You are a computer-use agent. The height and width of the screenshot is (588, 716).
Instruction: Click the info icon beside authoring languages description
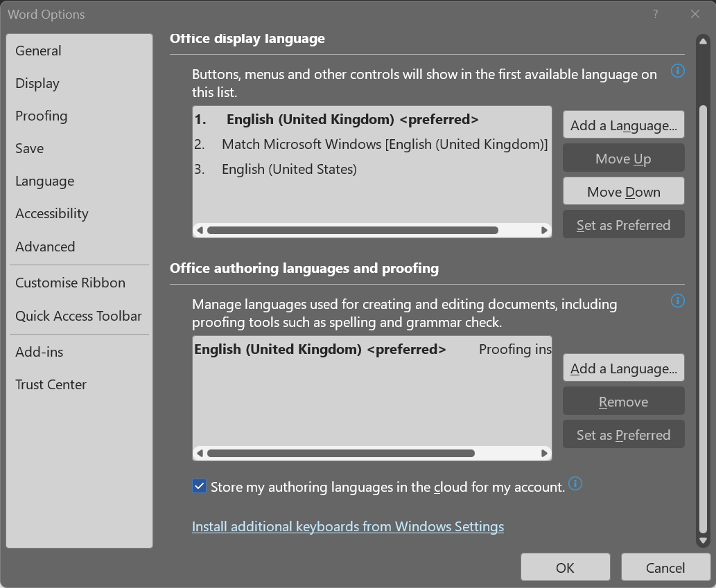[x=678, y=301]
